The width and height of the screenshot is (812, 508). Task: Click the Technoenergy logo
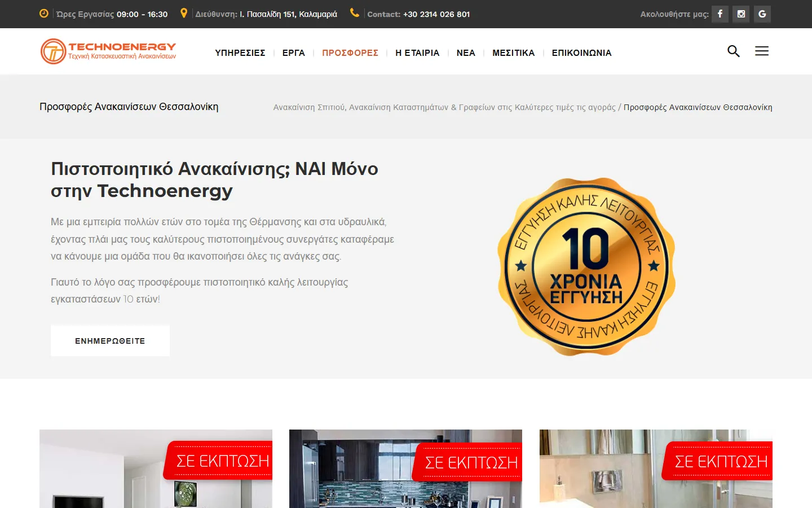click(108, 51)
